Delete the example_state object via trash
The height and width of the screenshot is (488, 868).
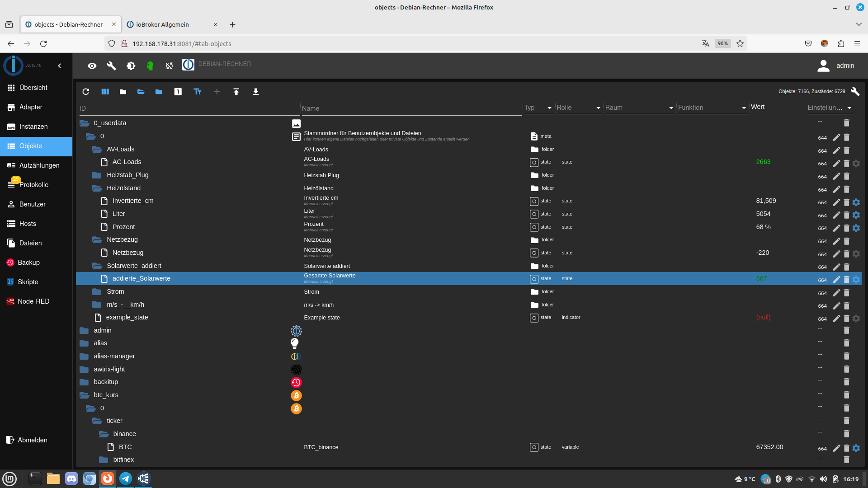coord(846,319)
